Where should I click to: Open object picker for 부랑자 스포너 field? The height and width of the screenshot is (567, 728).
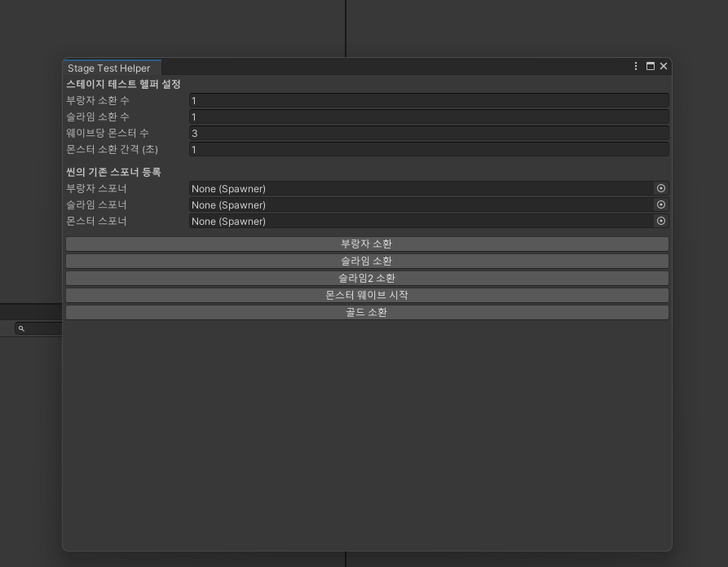click(660, 188)
